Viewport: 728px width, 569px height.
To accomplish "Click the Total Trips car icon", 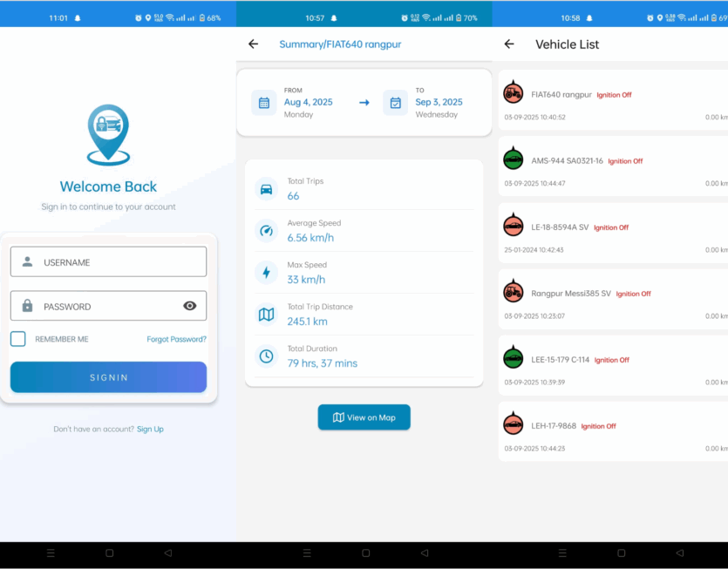I will 267,189.
